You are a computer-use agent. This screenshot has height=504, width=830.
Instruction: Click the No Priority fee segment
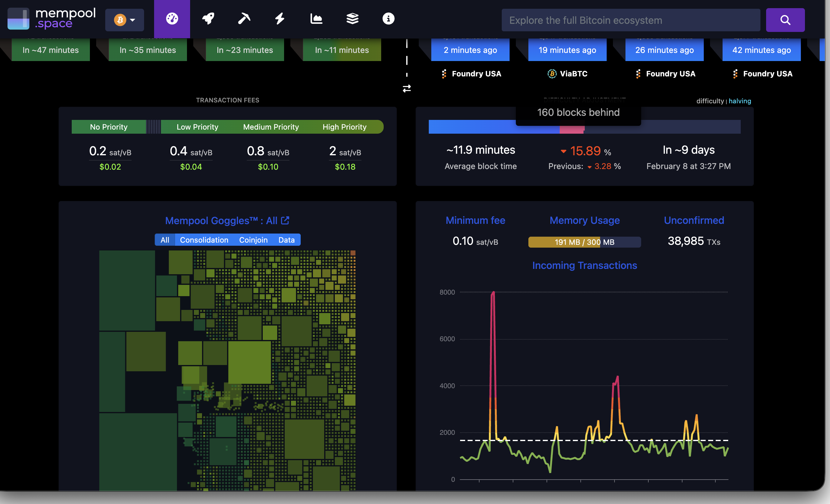(x=109, y=127)
